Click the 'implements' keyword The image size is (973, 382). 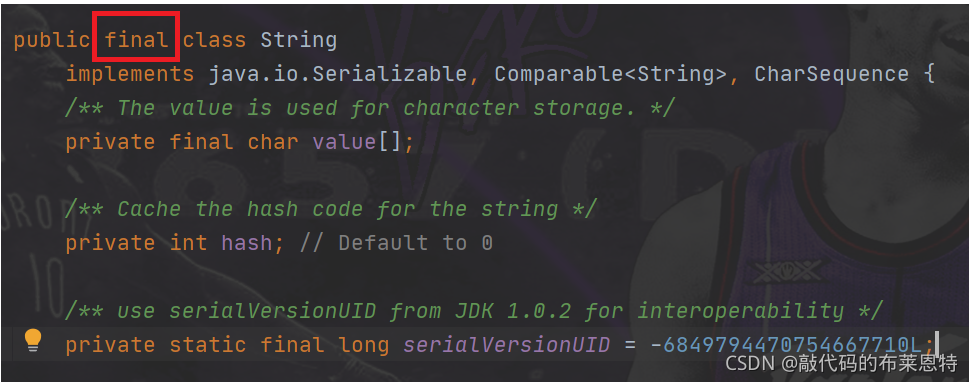[x=130, y=75]
